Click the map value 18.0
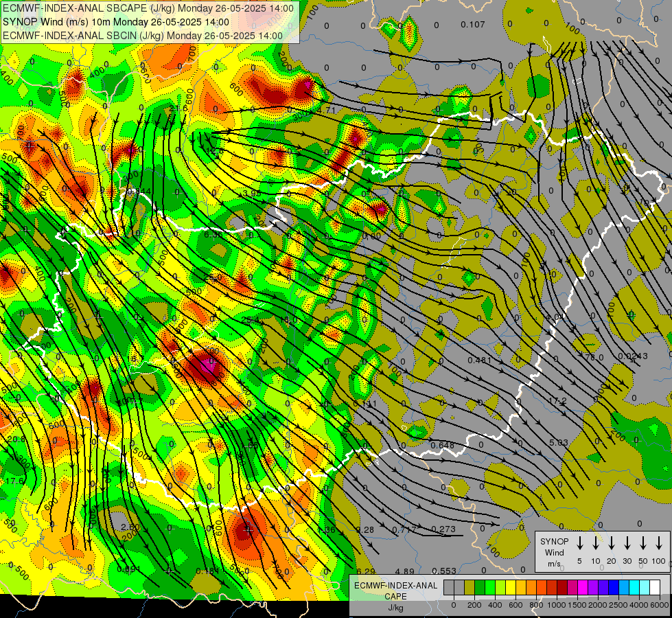This screenshot has height=618, width=672. pos(288,320)
